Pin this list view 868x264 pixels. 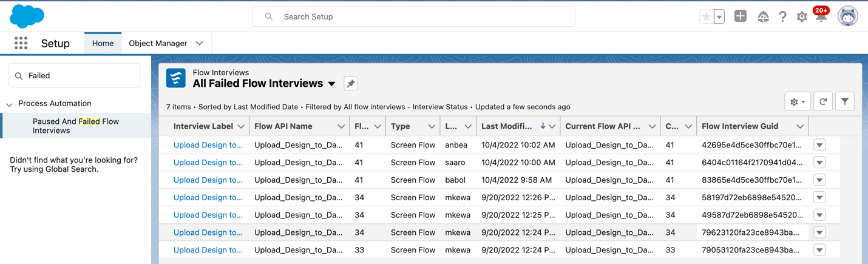[351, 84]
